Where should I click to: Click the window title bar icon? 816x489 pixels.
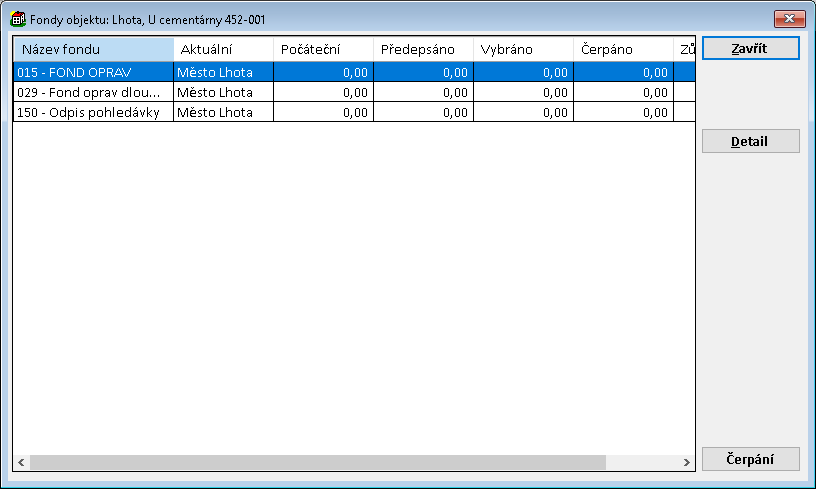pyautogui.click(x=18, y=19)
